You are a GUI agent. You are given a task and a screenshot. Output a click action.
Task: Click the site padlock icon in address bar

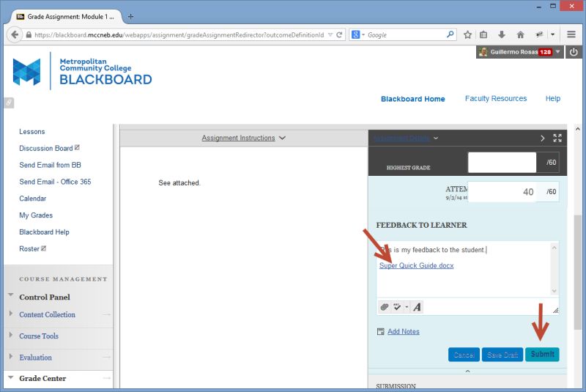(29, 34)
